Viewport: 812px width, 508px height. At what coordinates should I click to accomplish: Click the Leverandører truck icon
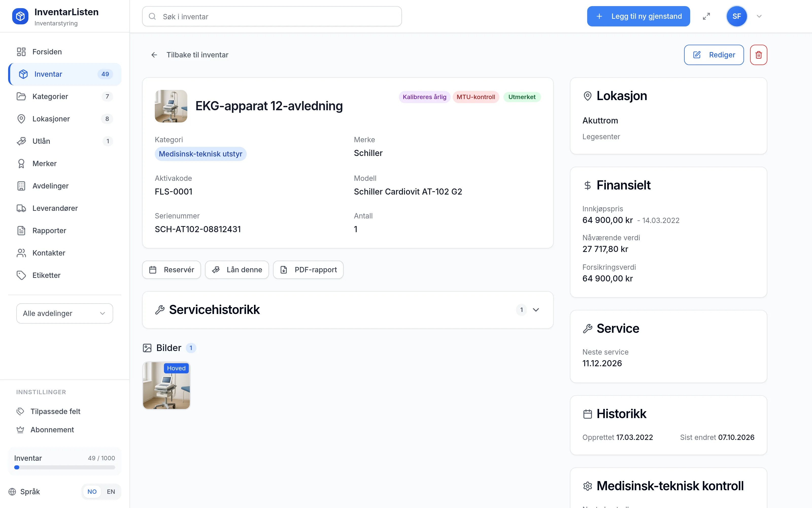point(21,208)
